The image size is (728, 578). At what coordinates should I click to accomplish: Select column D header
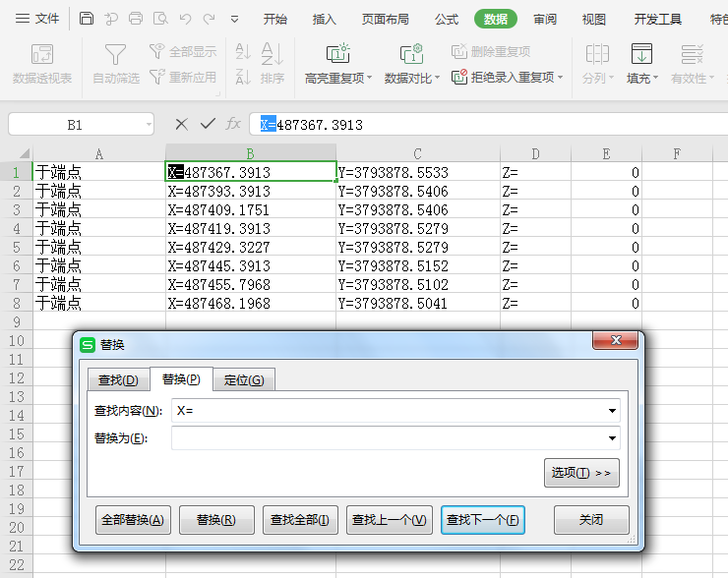[535, 153]
